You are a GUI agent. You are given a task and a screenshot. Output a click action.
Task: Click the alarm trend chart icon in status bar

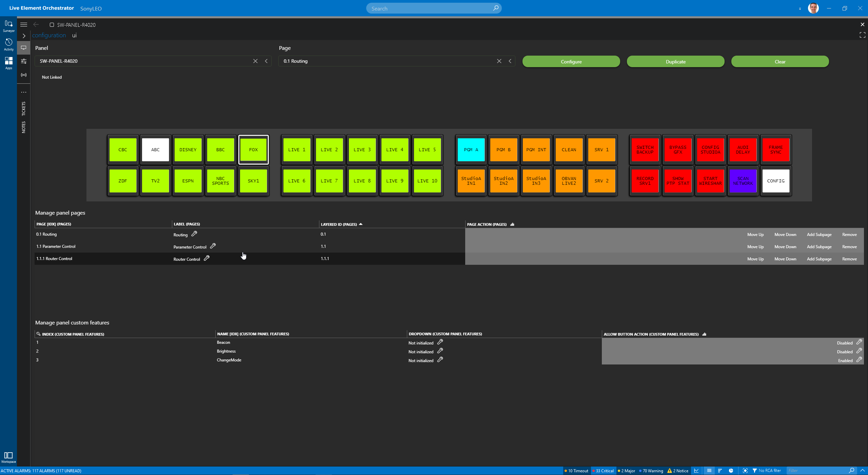click(696, 471)
